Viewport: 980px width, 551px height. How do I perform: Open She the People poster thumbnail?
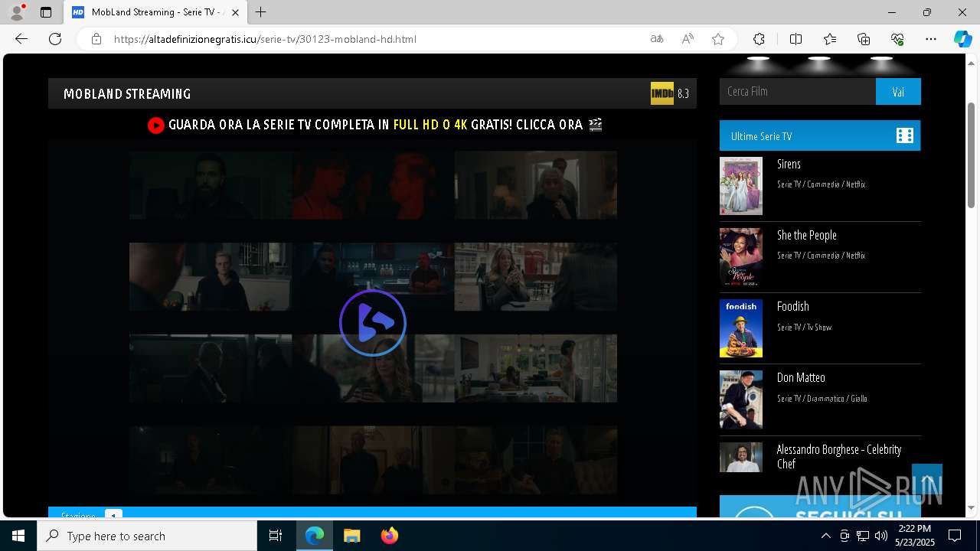(x=741, y=257)
